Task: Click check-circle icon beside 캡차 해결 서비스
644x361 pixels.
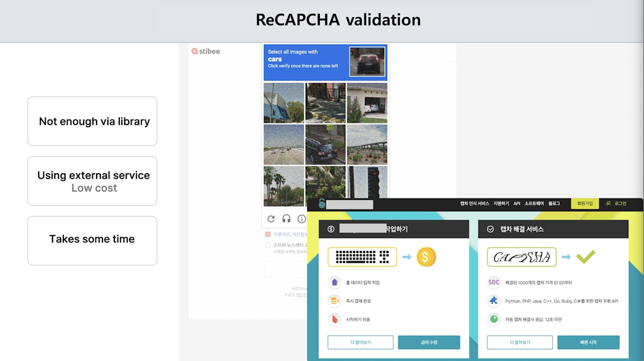Action: pos(490,229)
